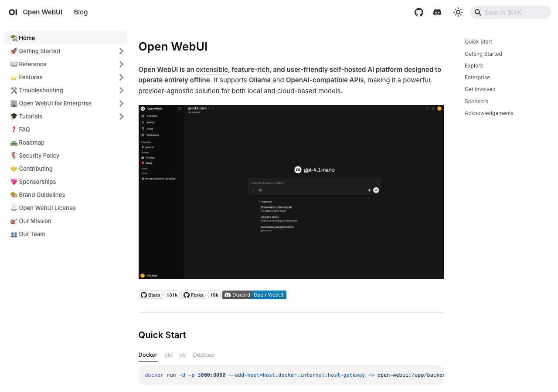Expand the Tutorials sidebar chevron
Viewport: 558px width, 392px height.
pyautogui.click(x=121, y=116)
